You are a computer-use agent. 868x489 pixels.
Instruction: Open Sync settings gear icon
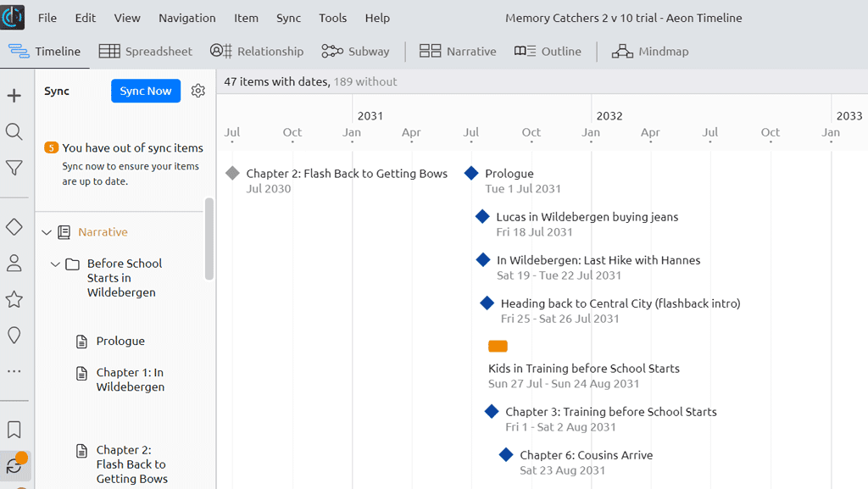coord(198,91)
